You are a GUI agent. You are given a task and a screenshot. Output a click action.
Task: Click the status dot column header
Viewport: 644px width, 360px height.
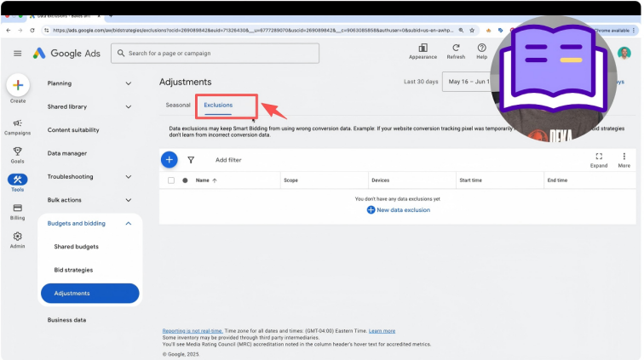(x=185, y=180)
